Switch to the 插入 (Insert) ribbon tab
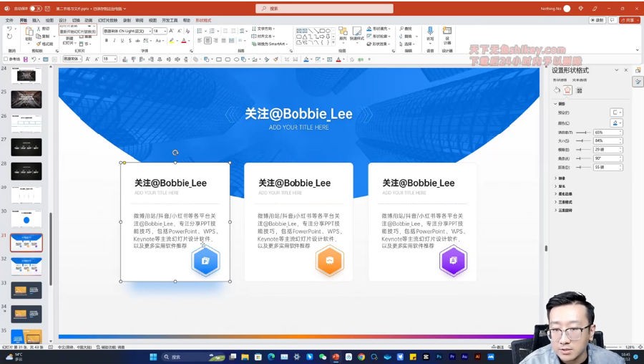 (36, 20)
